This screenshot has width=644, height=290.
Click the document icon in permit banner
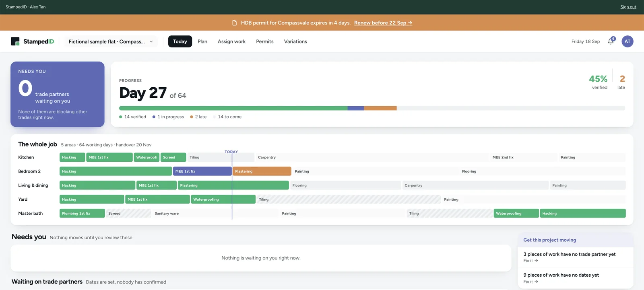coord(235,23)
